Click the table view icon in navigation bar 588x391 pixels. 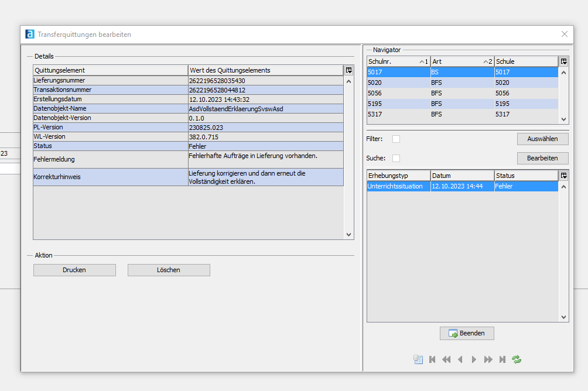418,359
